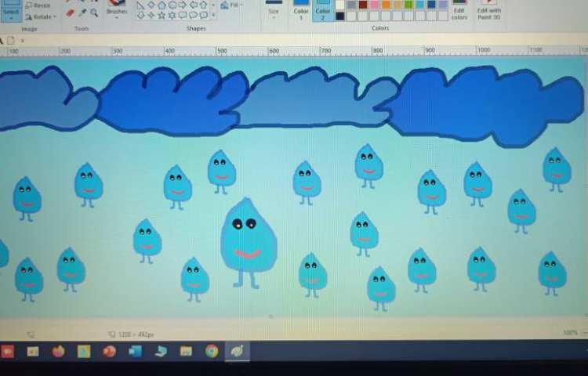The height and width of the screenshot is (376, 588).
Task: Pick the Color picker eyedropper tool
Action: click(x=82, y=13)
